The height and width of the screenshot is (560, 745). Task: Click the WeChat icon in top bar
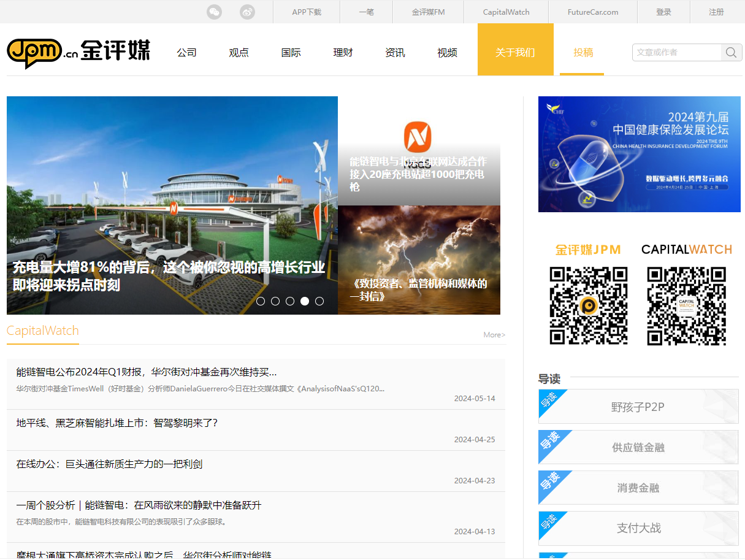tap(214, 12)
